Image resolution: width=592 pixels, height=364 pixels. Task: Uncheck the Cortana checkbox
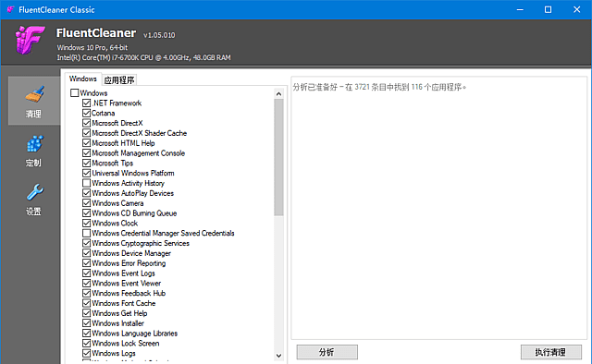pos(86,113)
